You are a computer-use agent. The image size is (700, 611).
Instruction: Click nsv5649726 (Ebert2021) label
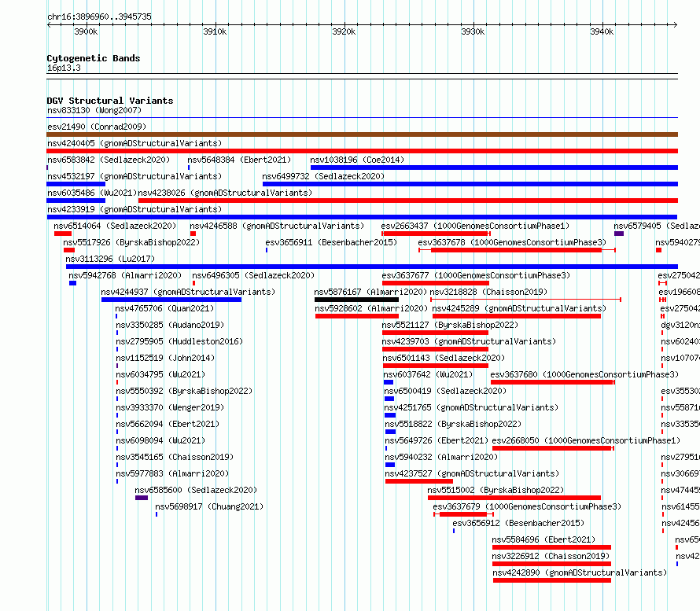pos(437,440)
